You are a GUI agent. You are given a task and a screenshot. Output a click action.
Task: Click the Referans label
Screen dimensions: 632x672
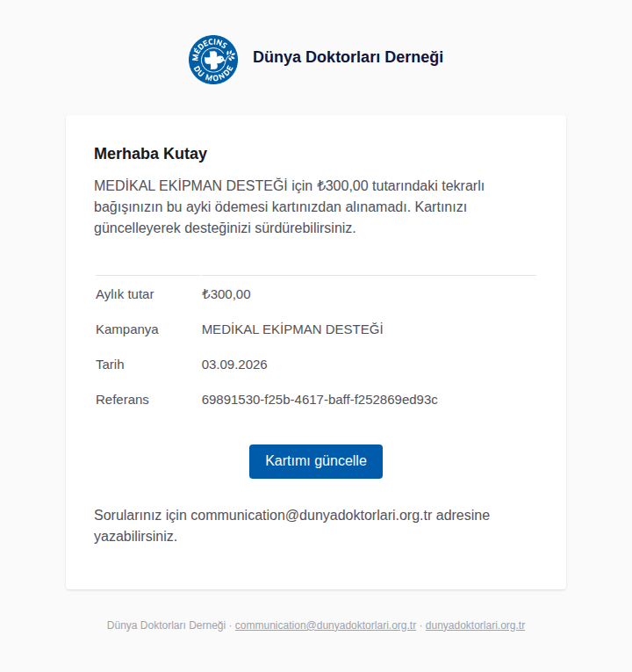pos(123,400)
